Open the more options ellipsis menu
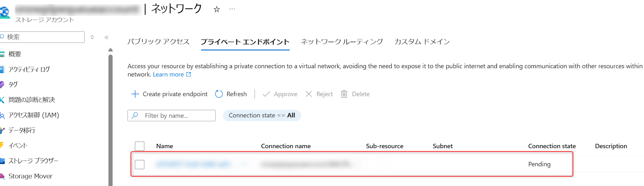 pyautogui.click(x=232, y=9)
